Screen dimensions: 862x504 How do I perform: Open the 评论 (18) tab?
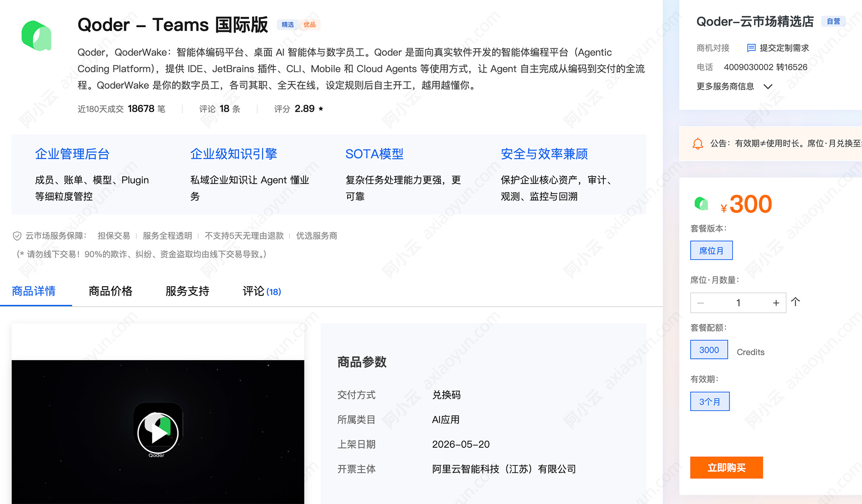[262, 291]
